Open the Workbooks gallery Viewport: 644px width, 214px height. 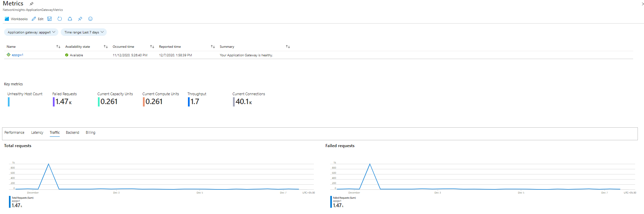(x=16, y=19)
